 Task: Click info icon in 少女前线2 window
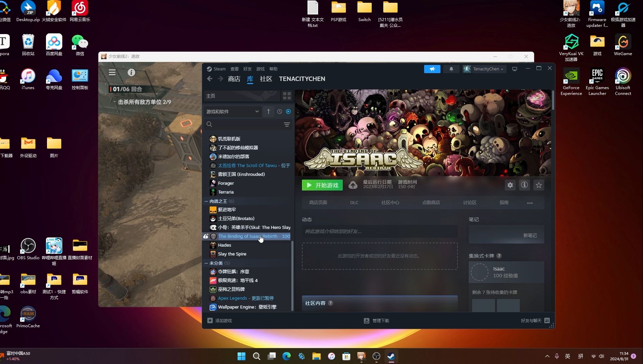[131, 72]
